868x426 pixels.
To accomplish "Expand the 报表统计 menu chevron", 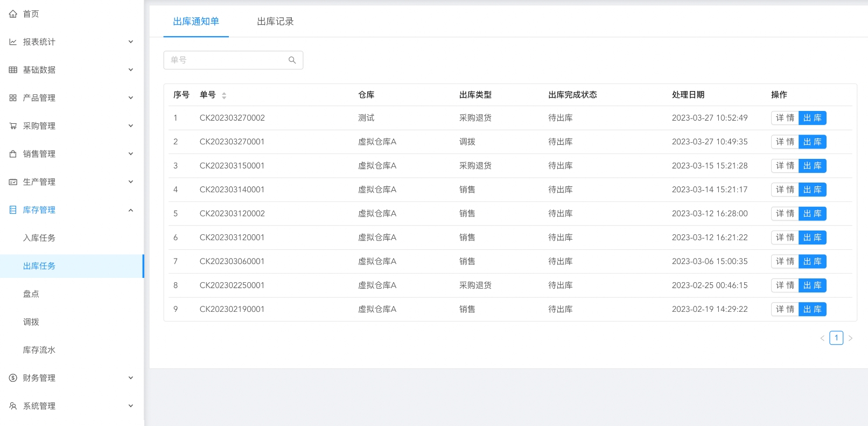I will click(130, 42).
